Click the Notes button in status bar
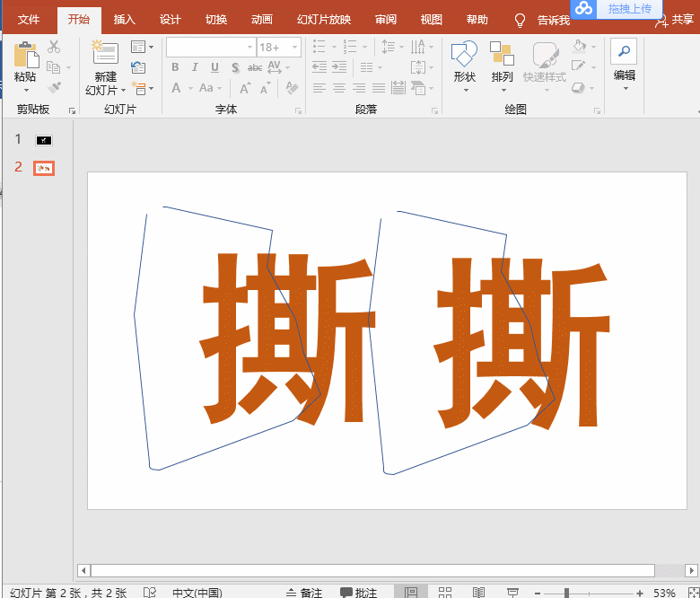Viewport: 700px width, 598px height. [304, 593]
